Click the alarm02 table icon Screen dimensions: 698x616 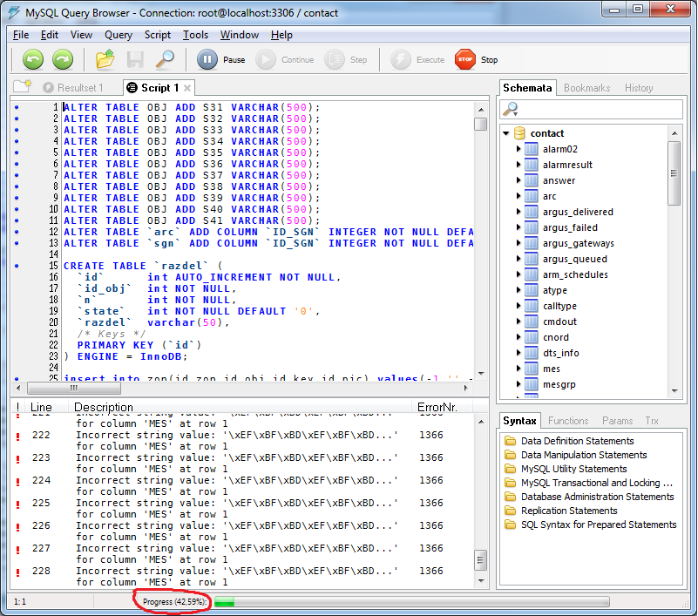pos(531,149)
